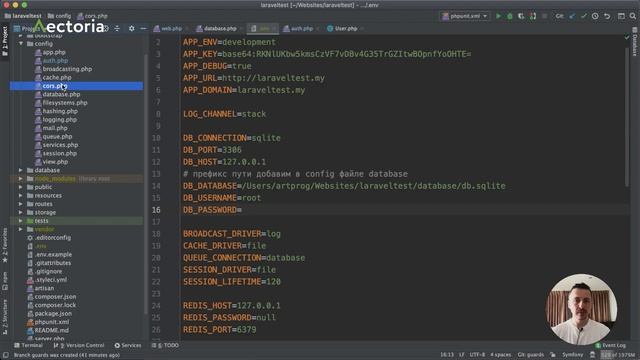Select session.php in the project tree
This screenshot has width=640, height=360.
pyautogui.click(x=60, y=153)
